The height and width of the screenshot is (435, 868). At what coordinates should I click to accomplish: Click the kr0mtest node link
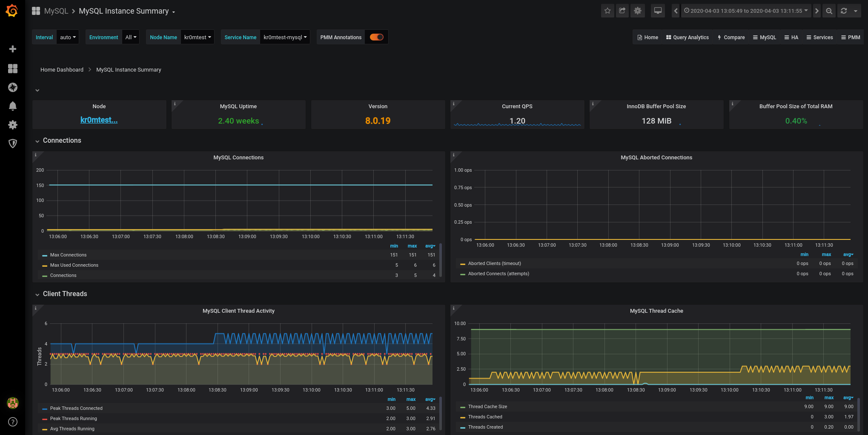click(x=99, y=120)
